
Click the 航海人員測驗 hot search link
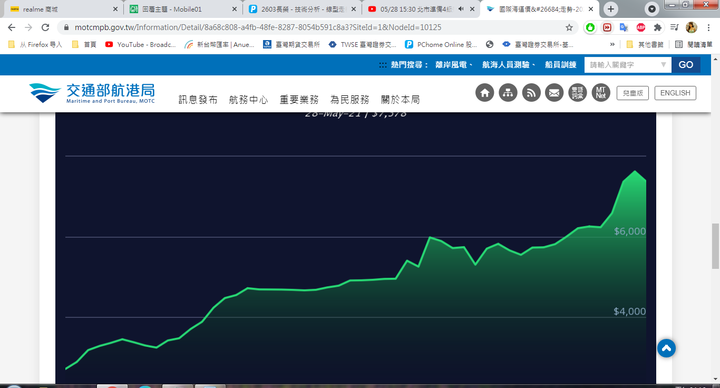click(x=506, y=65)
